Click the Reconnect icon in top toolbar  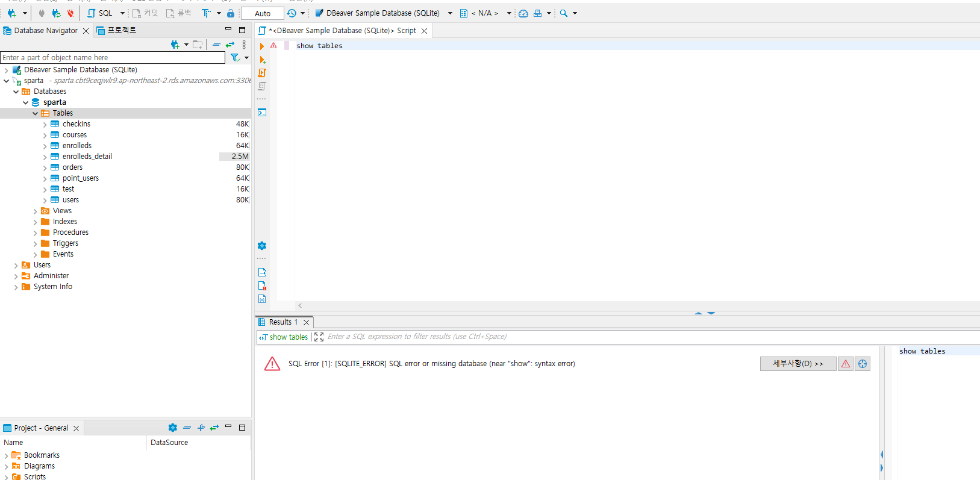[x=56, y=13]
